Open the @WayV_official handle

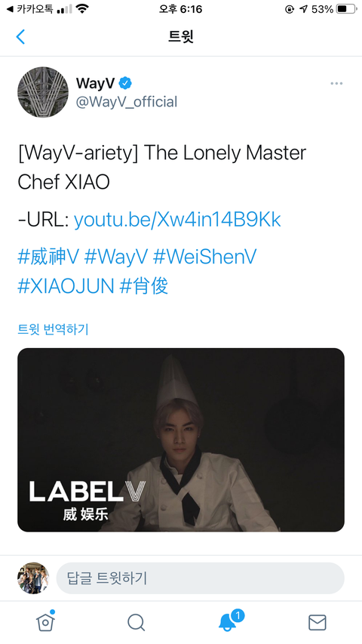point(127,102)
